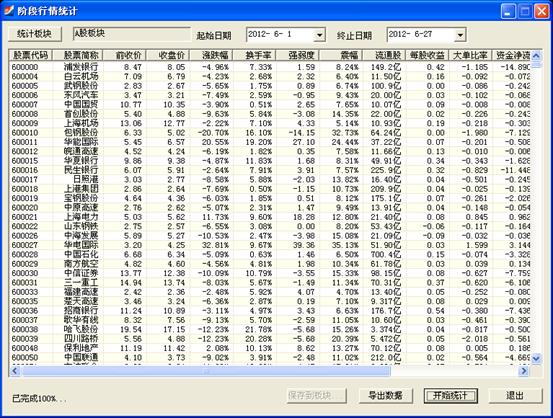Select the 招商银行 row
The width and height of the screenshot is (553, 418).
(270, 310)
